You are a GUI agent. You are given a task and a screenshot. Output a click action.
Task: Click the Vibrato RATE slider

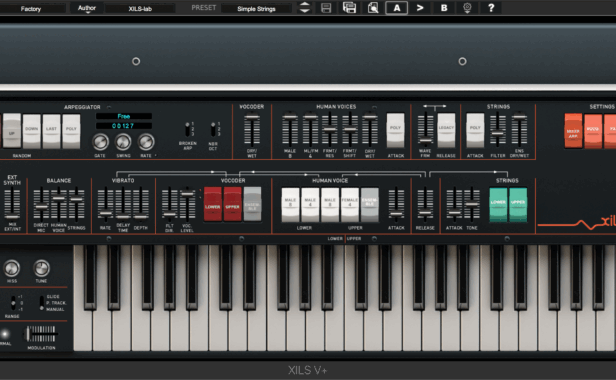pos(105,204)
